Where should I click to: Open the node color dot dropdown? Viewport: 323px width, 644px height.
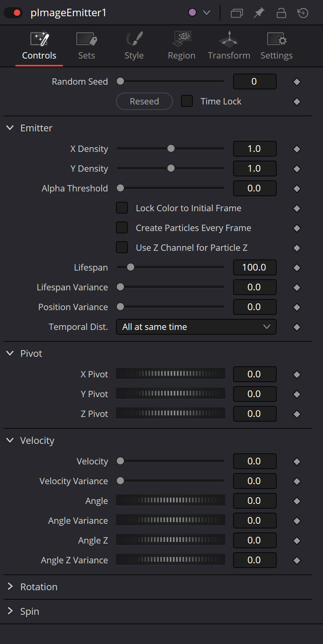199,13
